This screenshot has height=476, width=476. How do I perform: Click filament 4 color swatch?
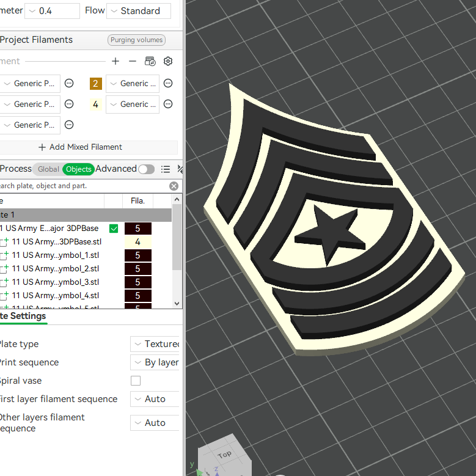pos(95,104)
